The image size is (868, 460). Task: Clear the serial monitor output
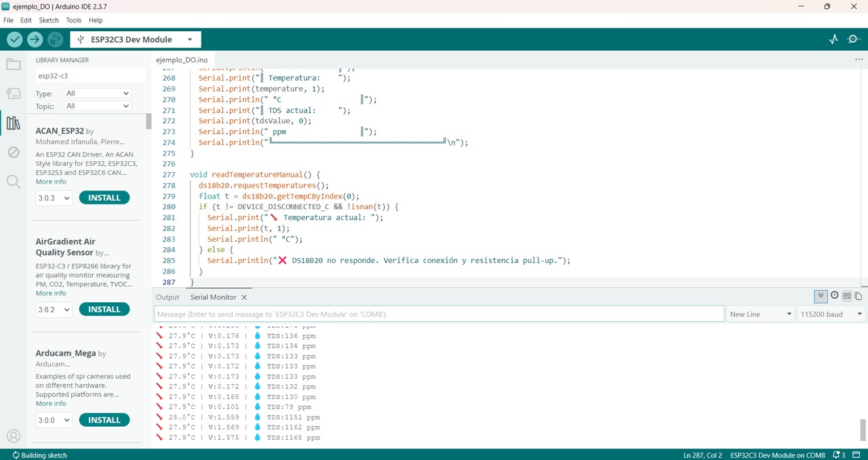tap(846, 296)
